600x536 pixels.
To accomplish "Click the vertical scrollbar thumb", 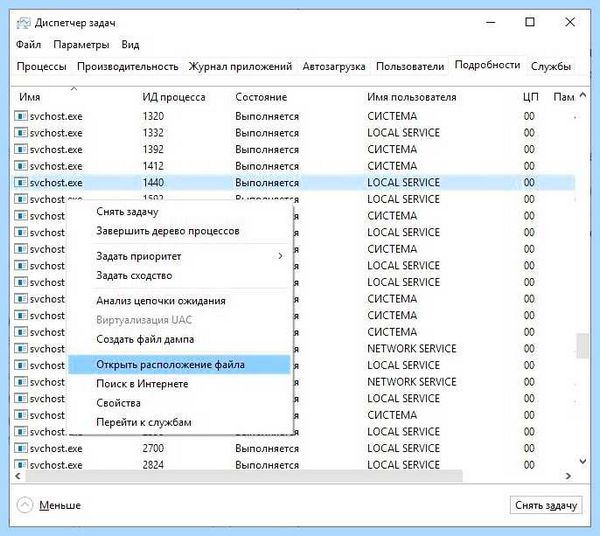I will click(582, 345).
